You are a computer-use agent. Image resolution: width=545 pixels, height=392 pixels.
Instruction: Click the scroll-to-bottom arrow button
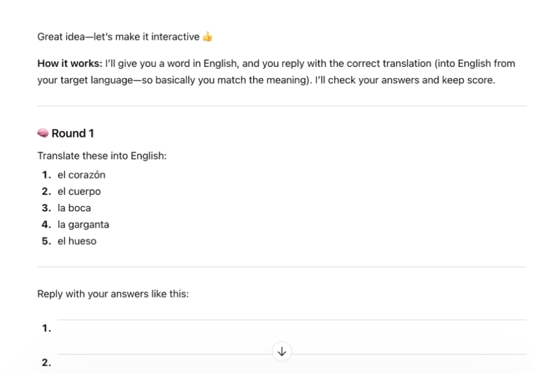pyautogui.click(x=281, y=352)
